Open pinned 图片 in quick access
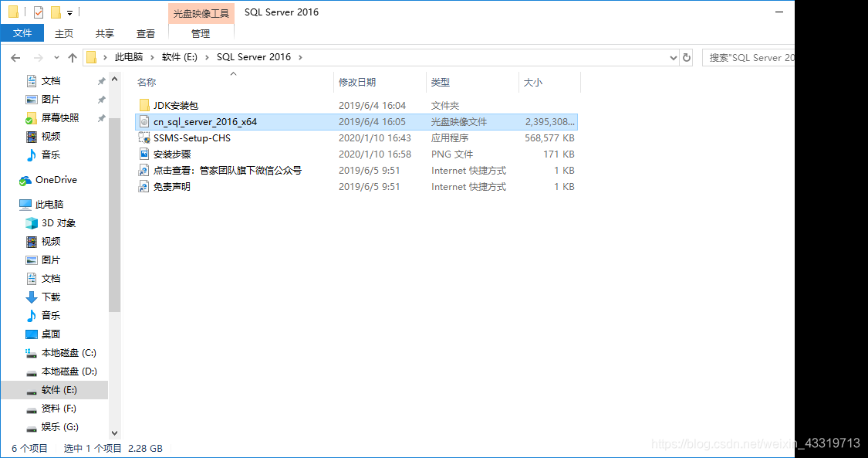This screenshot has width=868, height=458. click(x=50, y=100)
